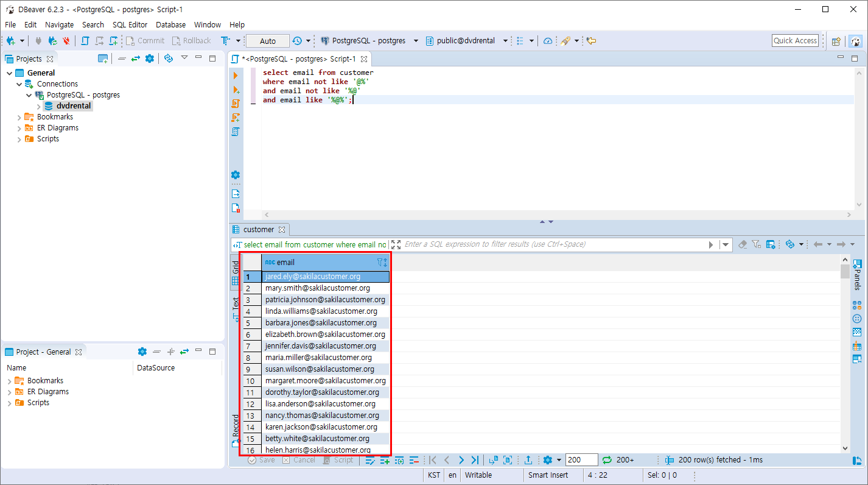Click the Delete row icon in results toolbar
The height and width of the screenshot is (485, 868).
[x=414, y=460]
